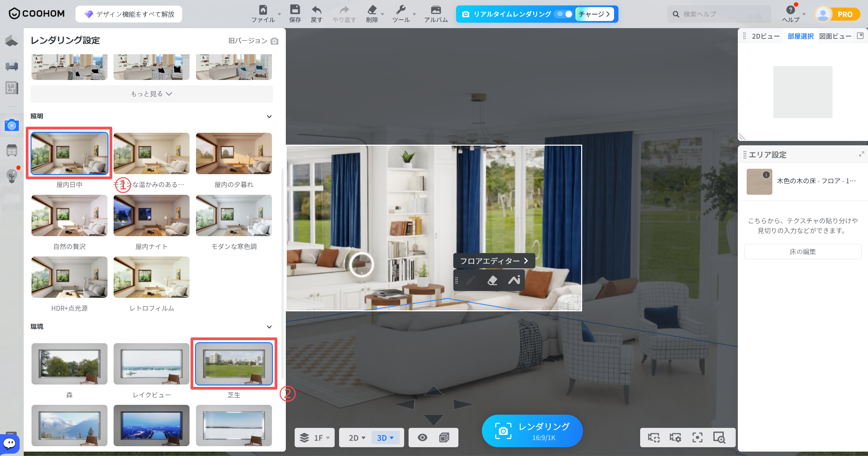This screenshot has height=456, width=868.
Task: Click the 床の編集 button
Action: 803,252
